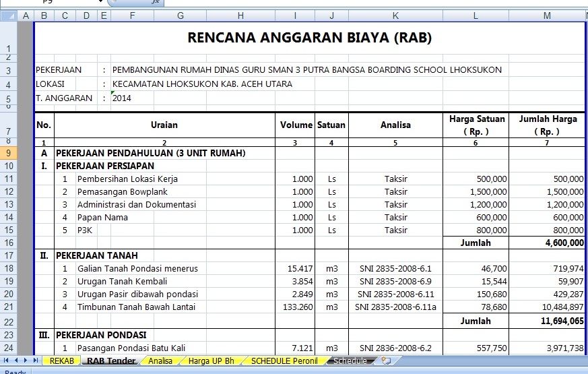Click the 2014 budget year cell
Viewport: 588px width, 374px height.
(132, 98)
